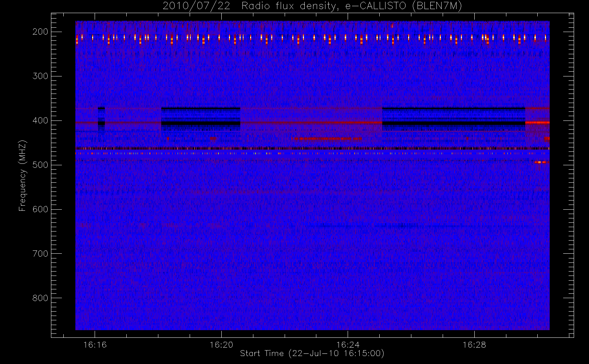Click the 16:16 time tick label

coord(95,345)
